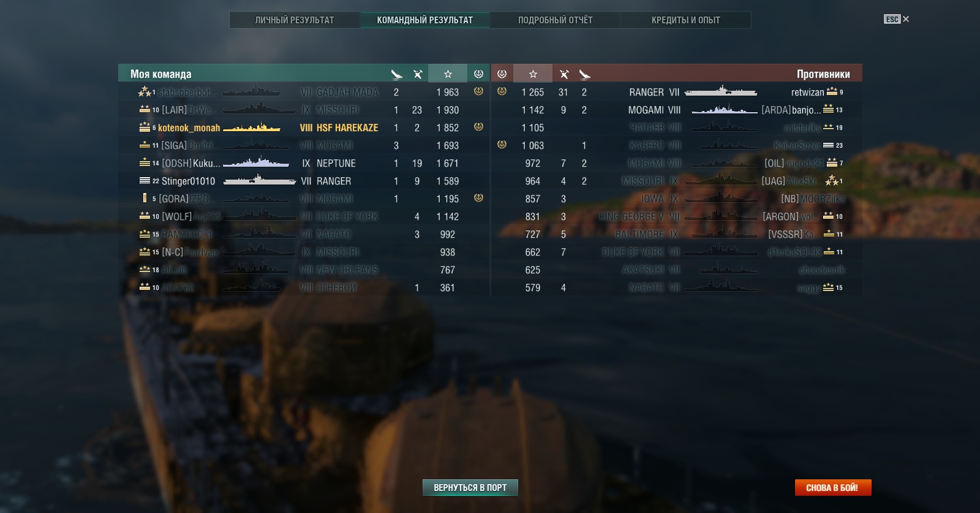Switch to Кредиты и опыт tab
980x513 pixels.
(x=686, y=20)
